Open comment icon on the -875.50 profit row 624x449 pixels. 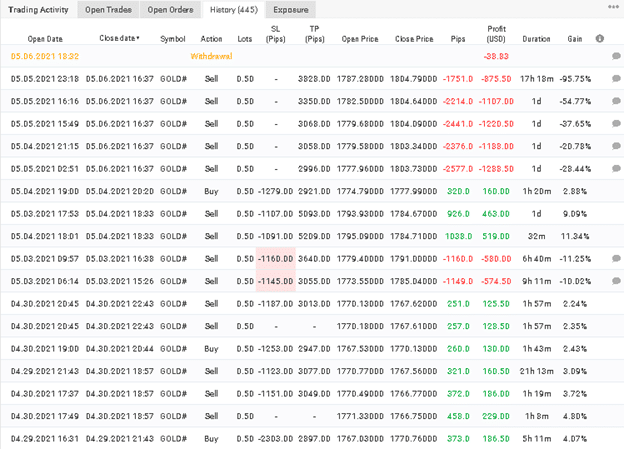616,79
